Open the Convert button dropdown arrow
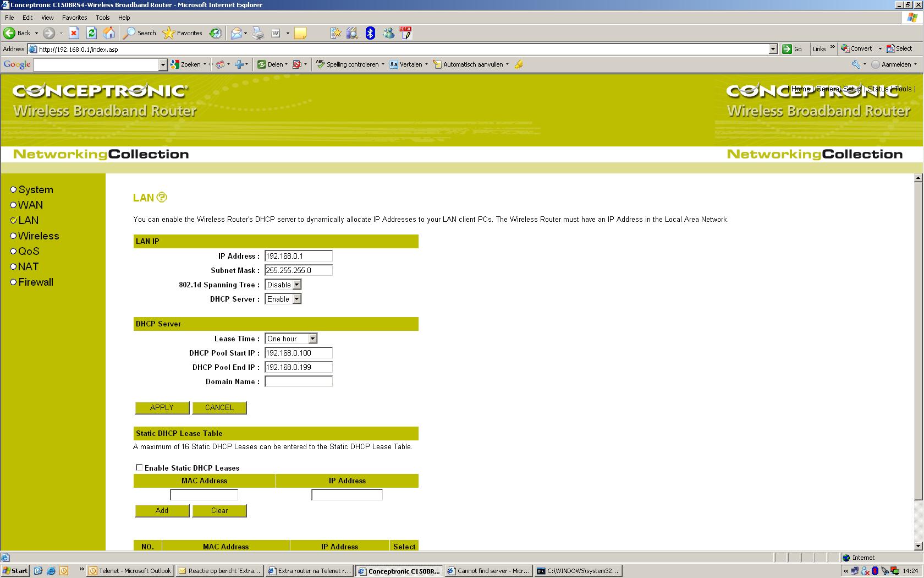Screen dimensions: 924x578 879,48
